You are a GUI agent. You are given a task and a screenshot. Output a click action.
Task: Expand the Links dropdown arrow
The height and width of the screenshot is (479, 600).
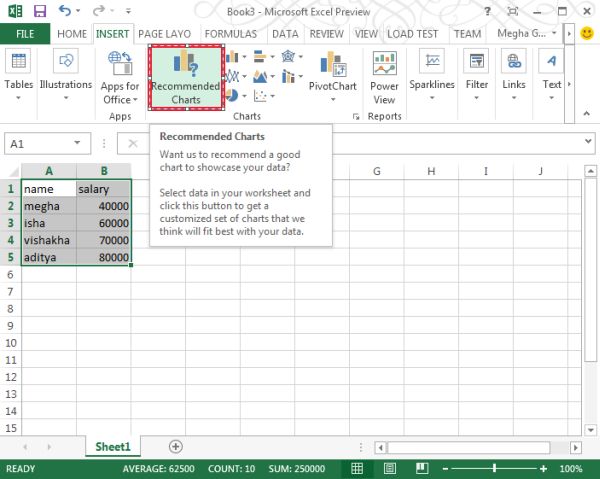click(514, 98)
